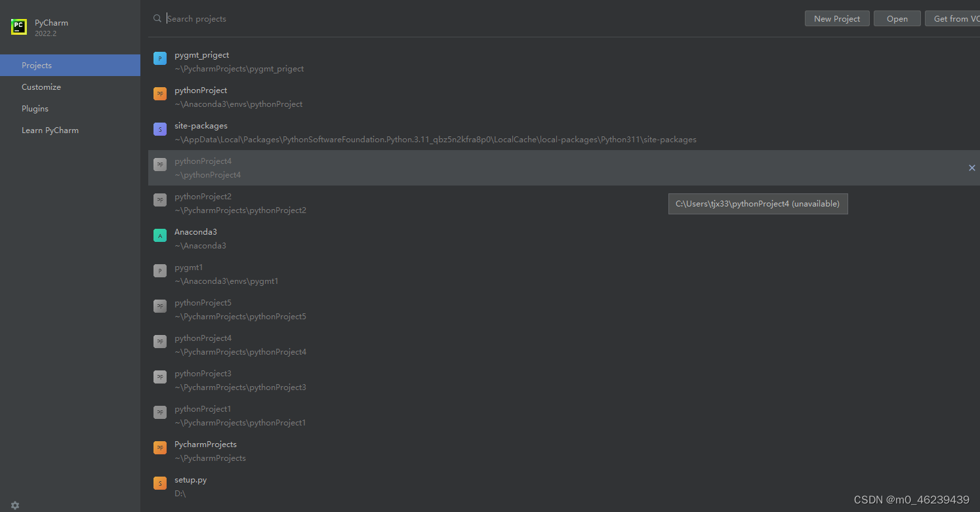Select Learn PyCharm in the sidebar

coord(50,130)
